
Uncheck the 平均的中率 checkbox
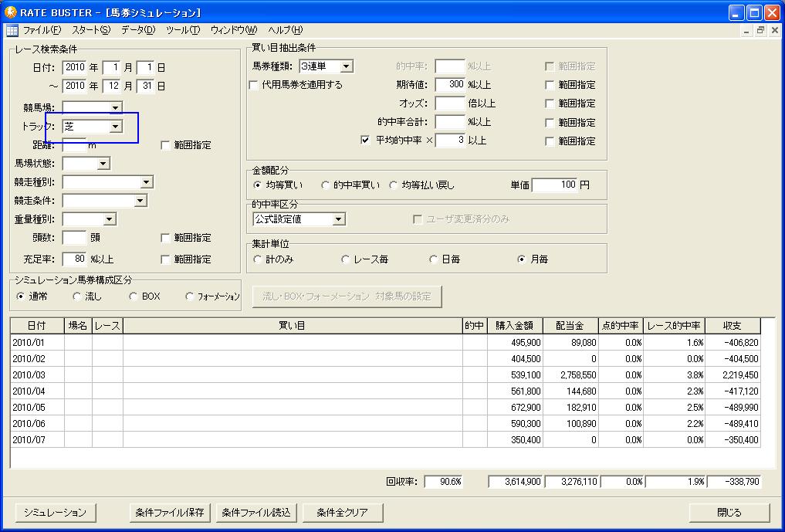pyautogui.click(x=365, y=141)
